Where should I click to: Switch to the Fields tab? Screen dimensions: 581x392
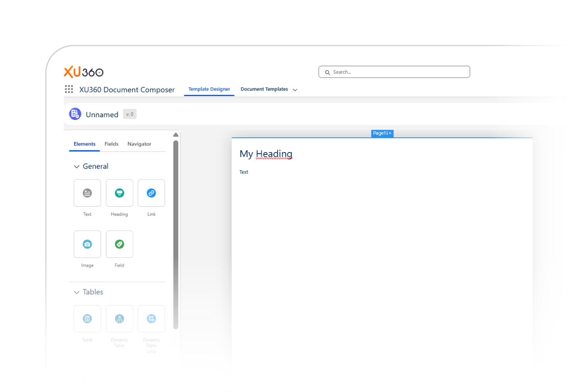pos(111,144)
